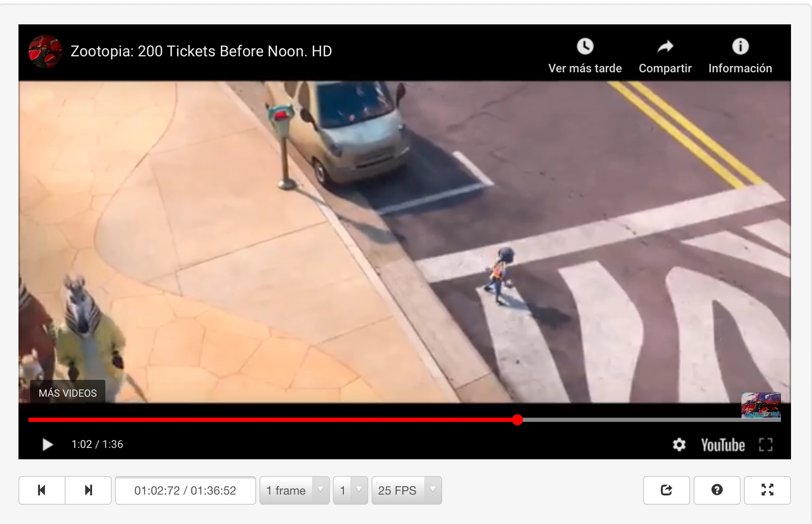Viewport: 812px width, 524px height.
Task: Click the red progress bar scrubber
Action: 517,420
